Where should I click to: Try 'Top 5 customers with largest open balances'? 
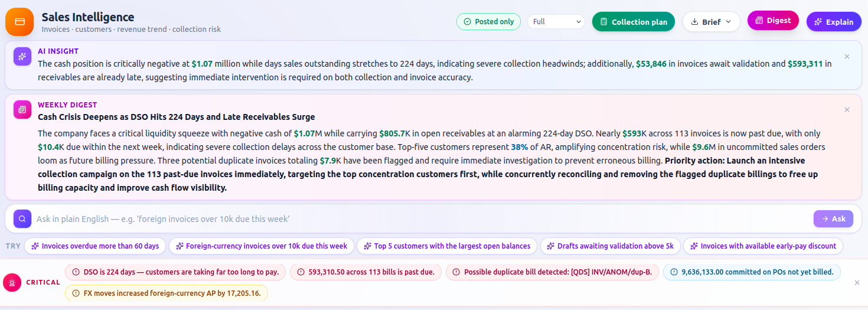pos(447,246)
